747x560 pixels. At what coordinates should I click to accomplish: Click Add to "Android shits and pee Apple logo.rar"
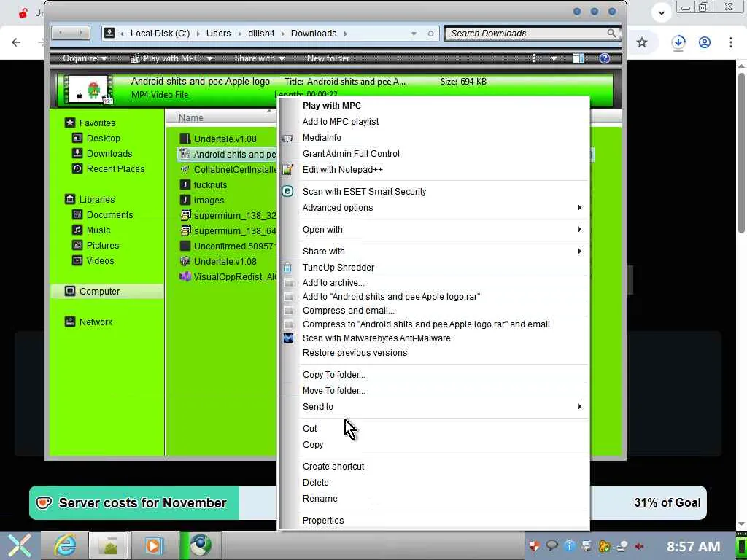click(x=391, y=297)
